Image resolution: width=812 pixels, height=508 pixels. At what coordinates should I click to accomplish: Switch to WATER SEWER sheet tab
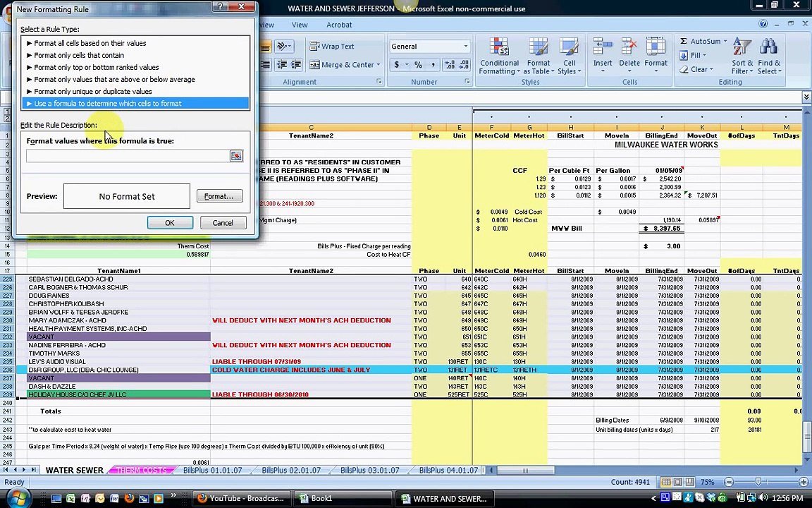click(x=75, y=470)
